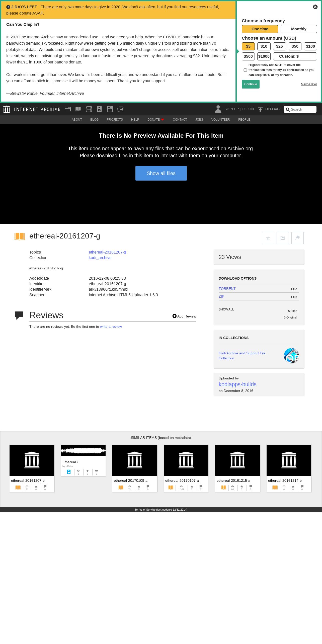Click SIGN UP | LOG IN

coord(239,109)
